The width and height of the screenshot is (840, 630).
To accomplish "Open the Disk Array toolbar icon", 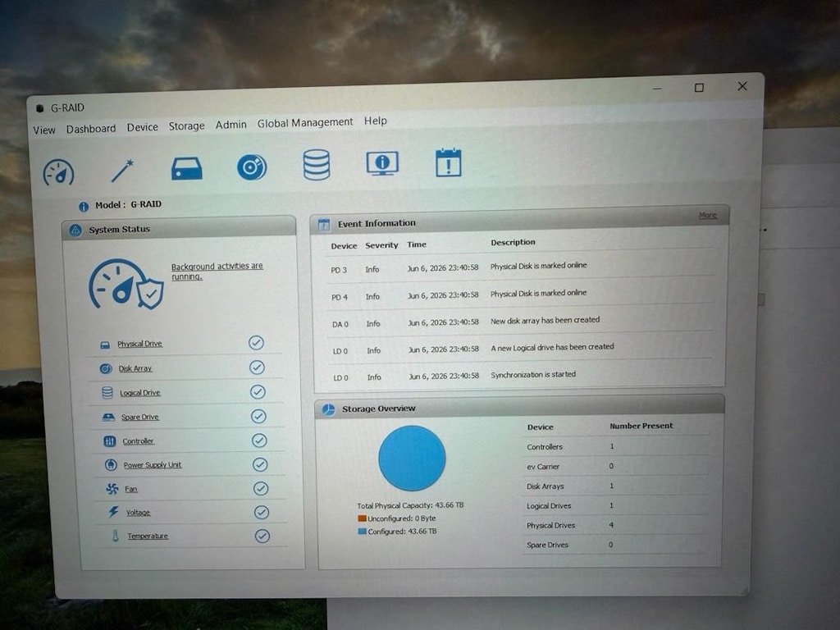I will [x=252, y=167].
